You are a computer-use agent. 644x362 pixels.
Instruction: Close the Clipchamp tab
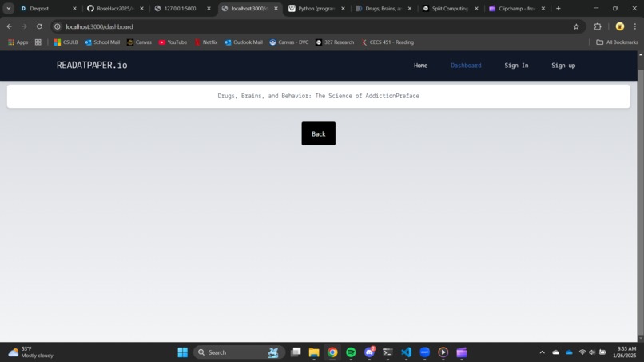[x=543, y=8]
